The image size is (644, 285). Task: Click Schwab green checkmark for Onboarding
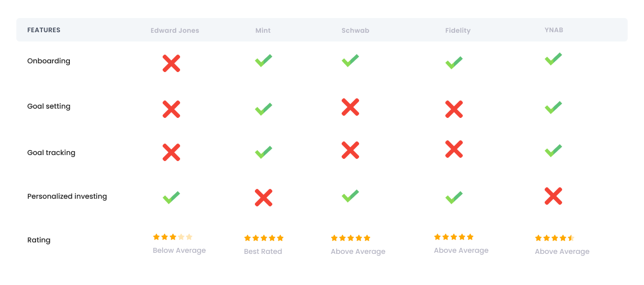[x=350, y=60]
